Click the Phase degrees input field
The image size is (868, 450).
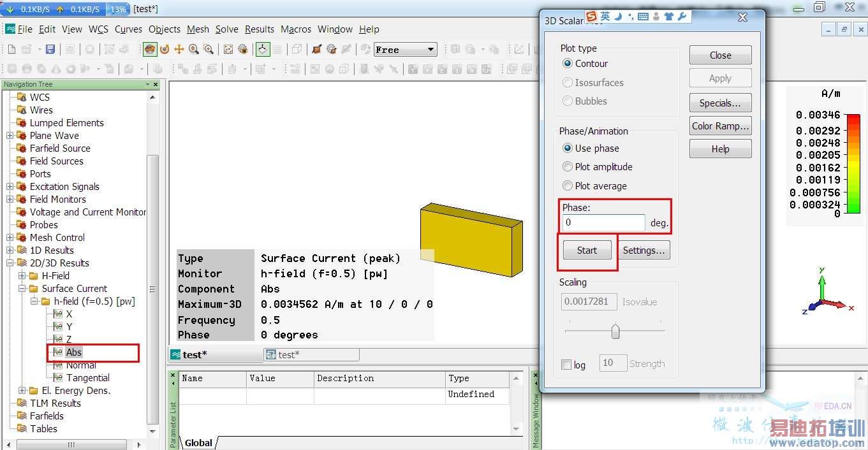[x=603, y=222]
